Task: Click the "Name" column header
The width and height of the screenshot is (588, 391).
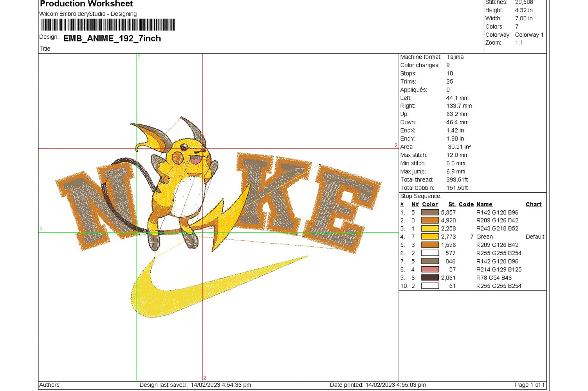Action: coord(484,204)
